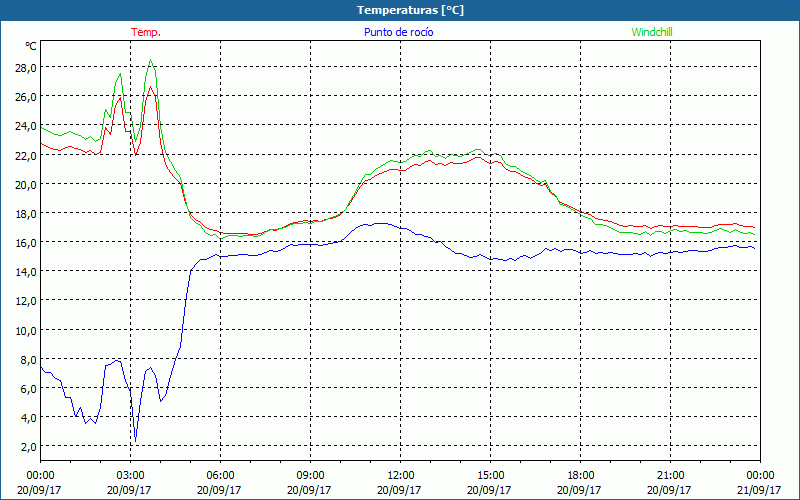Click the red temperature peak after 03:00

click(151, 87)
